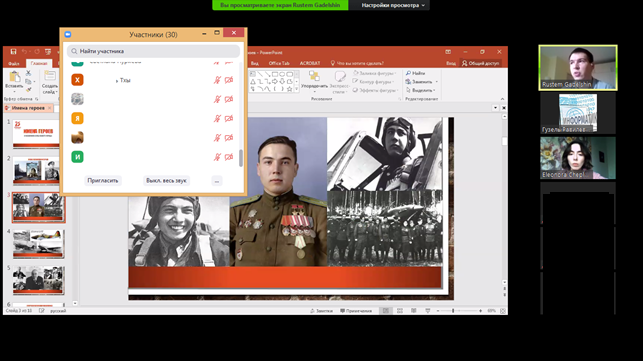Pick the star shape in shapes gallery
The width and height of the screenshot is (643, 361).
tap(290, 89)
